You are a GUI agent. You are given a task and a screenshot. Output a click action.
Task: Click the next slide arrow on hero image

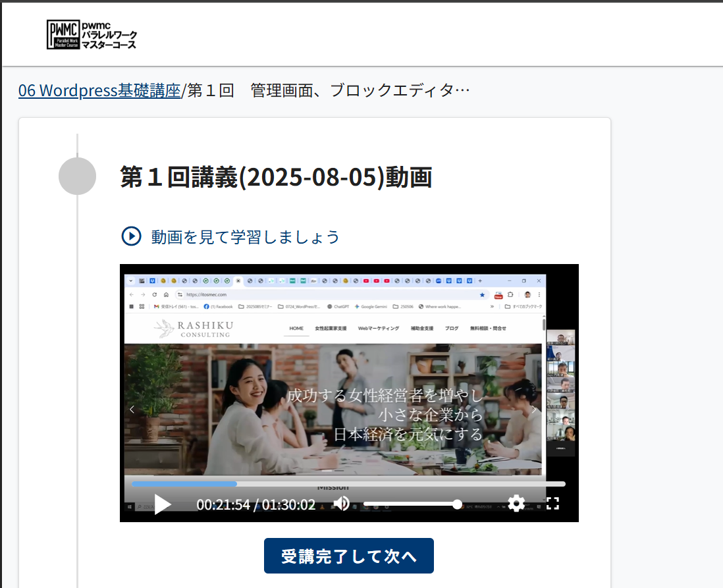pyautogui.click(x=534, y=410)
